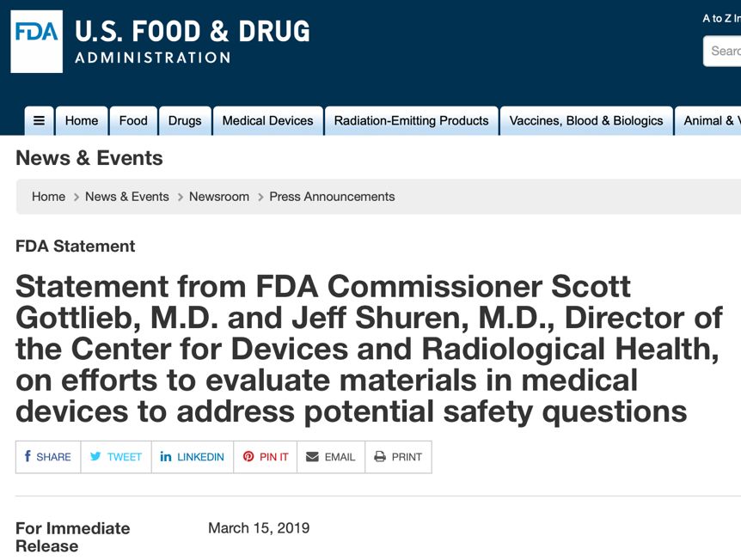Click the Home breadcrumb link
This screenshot has height=560, width=741.
(48, 197)
